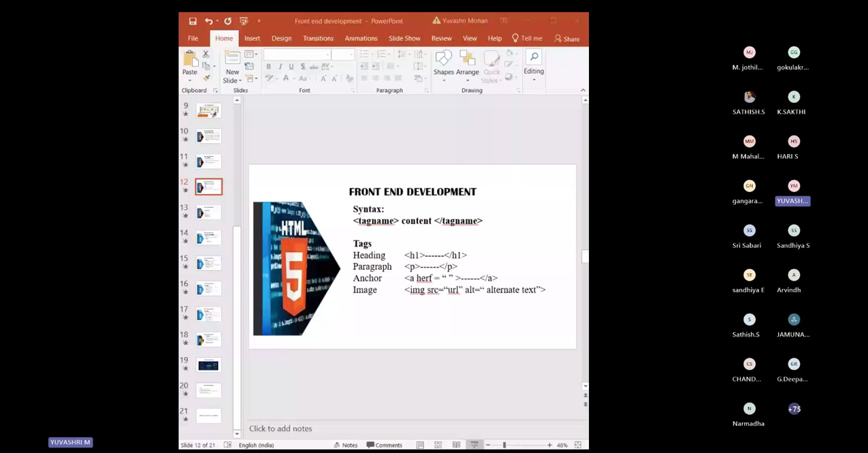Open Reading View from status bar
This screenshot has width=868, height=453.
(456, 445)
